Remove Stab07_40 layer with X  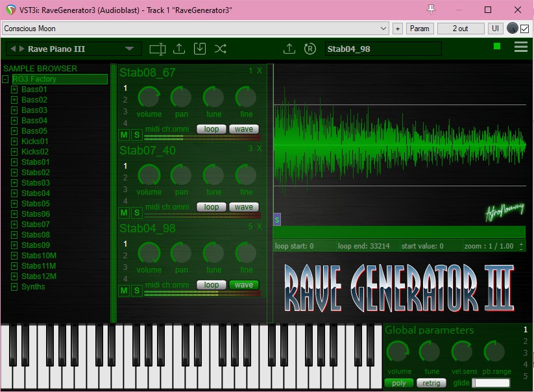[260, 149]
